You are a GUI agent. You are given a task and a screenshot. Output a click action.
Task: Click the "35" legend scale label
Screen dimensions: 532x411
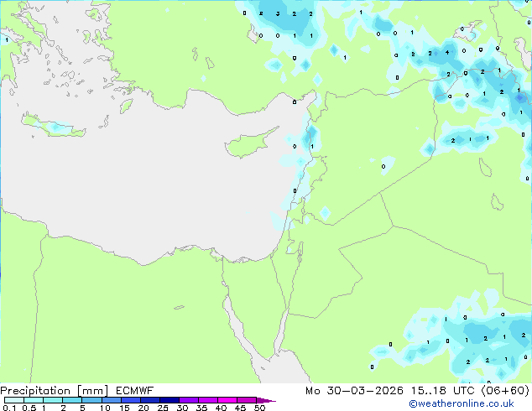(201, 408)
